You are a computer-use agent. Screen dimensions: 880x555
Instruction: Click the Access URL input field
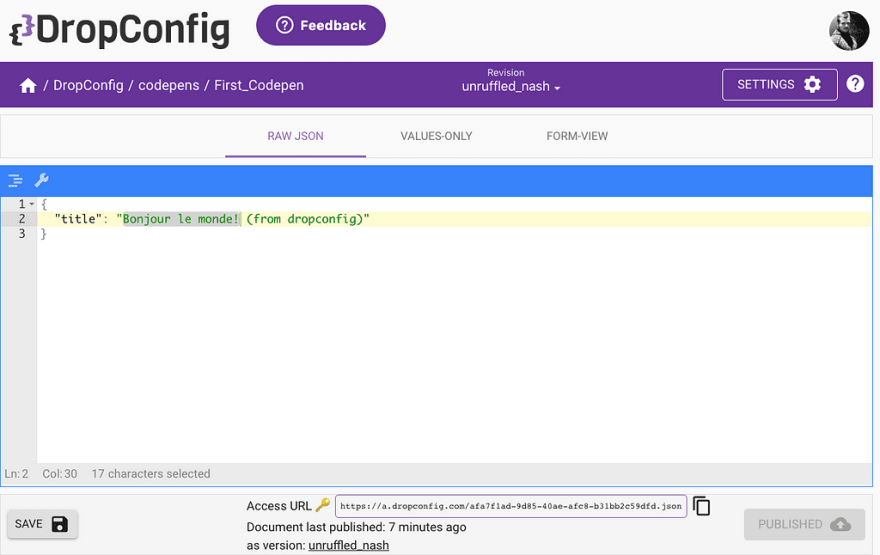click(511, 506)
